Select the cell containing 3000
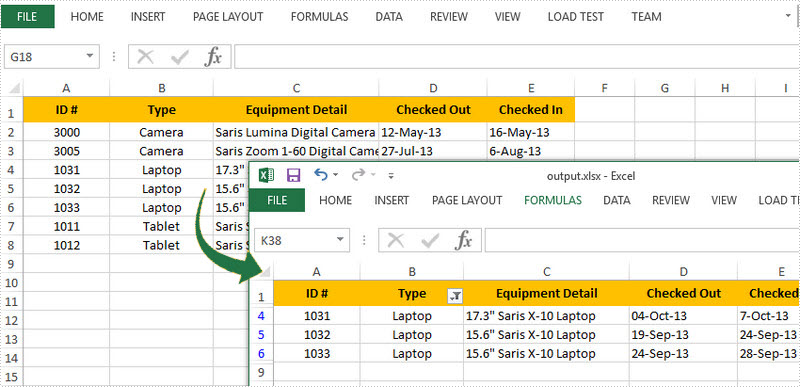This screenshot has width=800, height=387. 66,133
